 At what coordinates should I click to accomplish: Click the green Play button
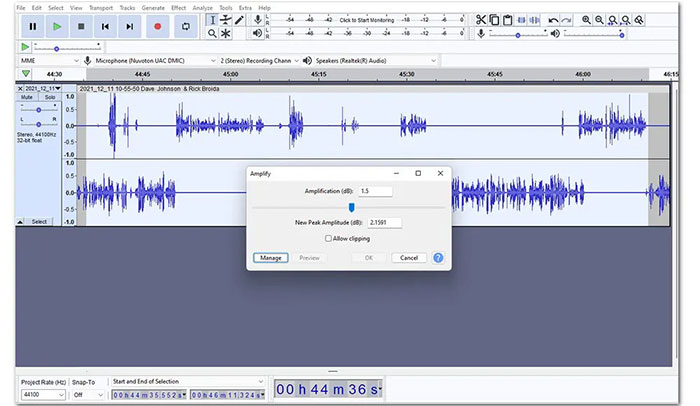[x=57, y=26]
